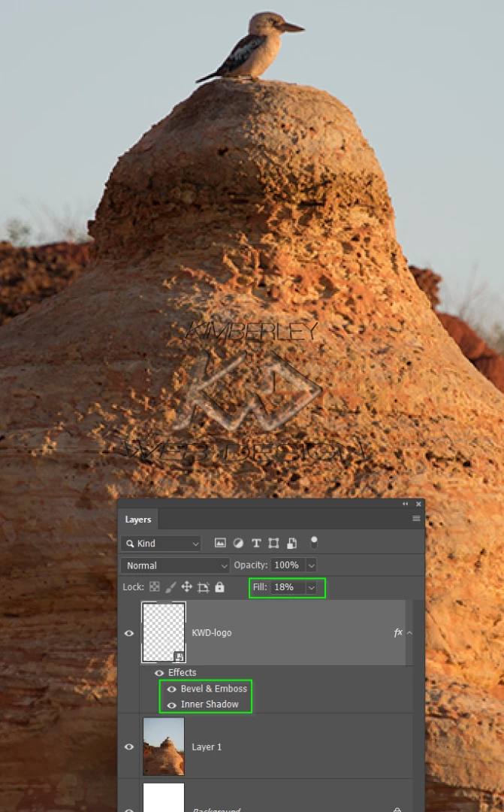Select KWD-logo layer thumbnail
This screenshot has height=812, width=504.
click(x=164, y=632)
